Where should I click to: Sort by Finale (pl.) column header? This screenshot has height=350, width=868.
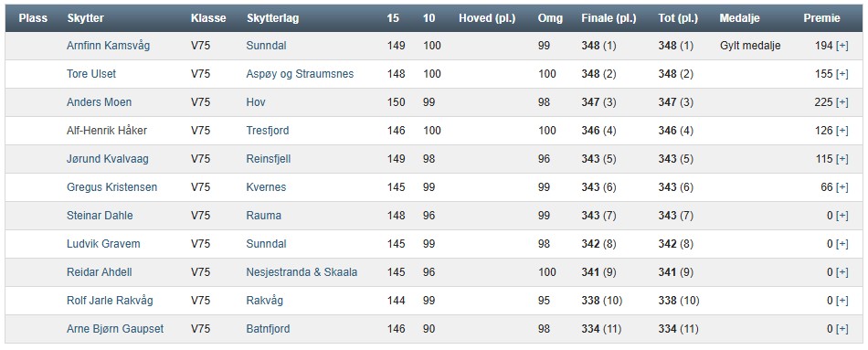pyautogui.click(x=609, y=18)
